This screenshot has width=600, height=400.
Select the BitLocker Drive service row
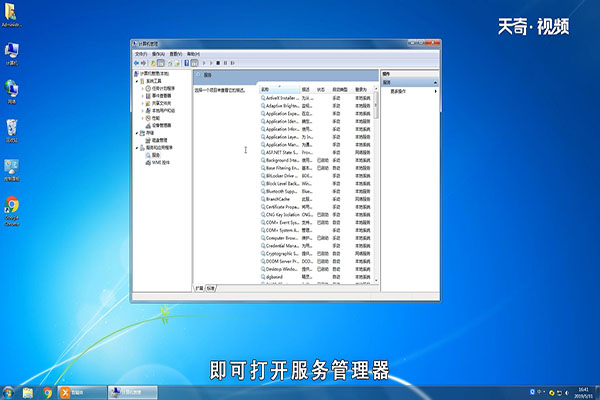click(316, 176)
